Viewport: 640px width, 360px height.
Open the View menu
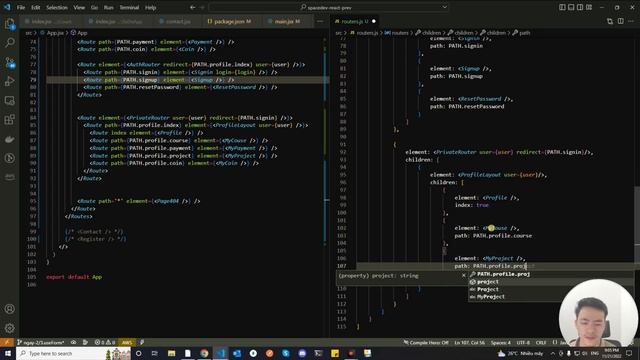(79, 7)
